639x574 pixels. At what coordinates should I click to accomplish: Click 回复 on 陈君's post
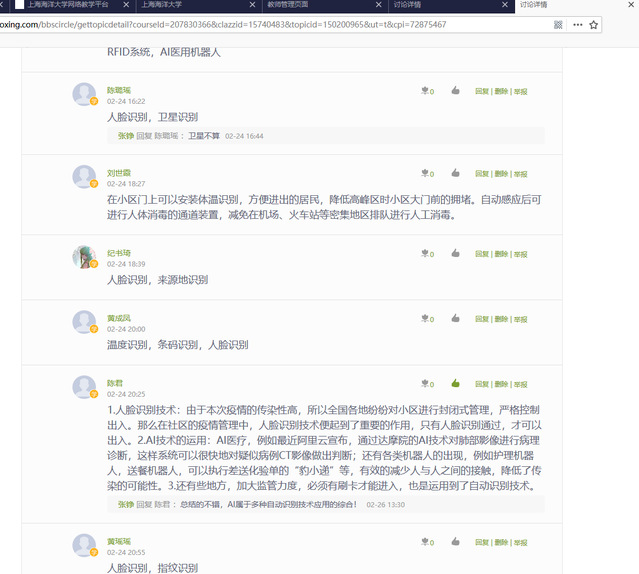coord(482,383)
